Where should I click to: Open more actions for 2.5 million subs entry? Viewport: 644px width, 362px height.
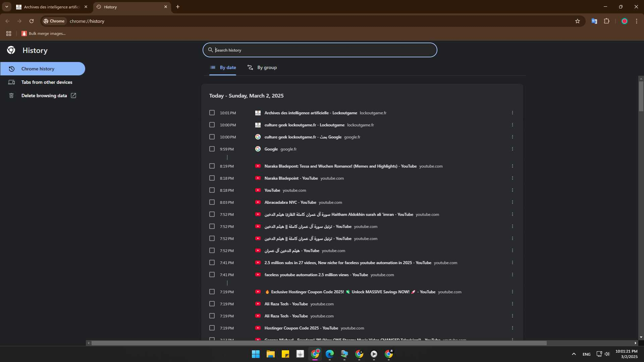(513, 263)
